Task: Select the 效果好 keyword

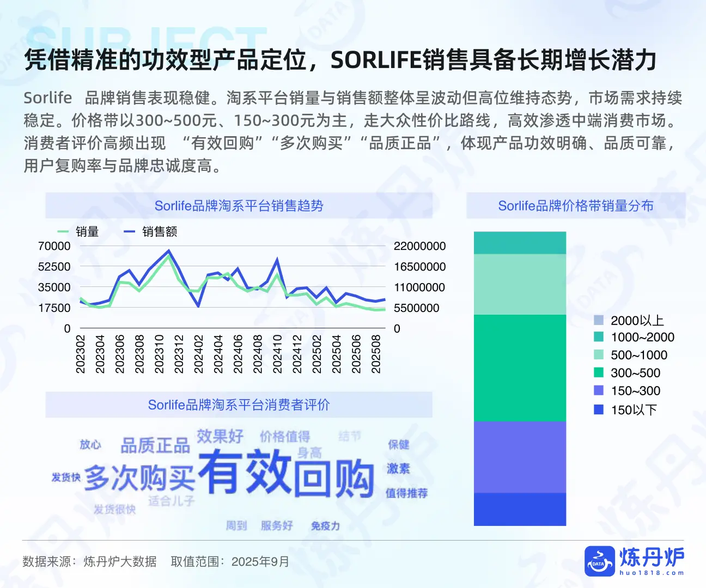Action: 220,437
